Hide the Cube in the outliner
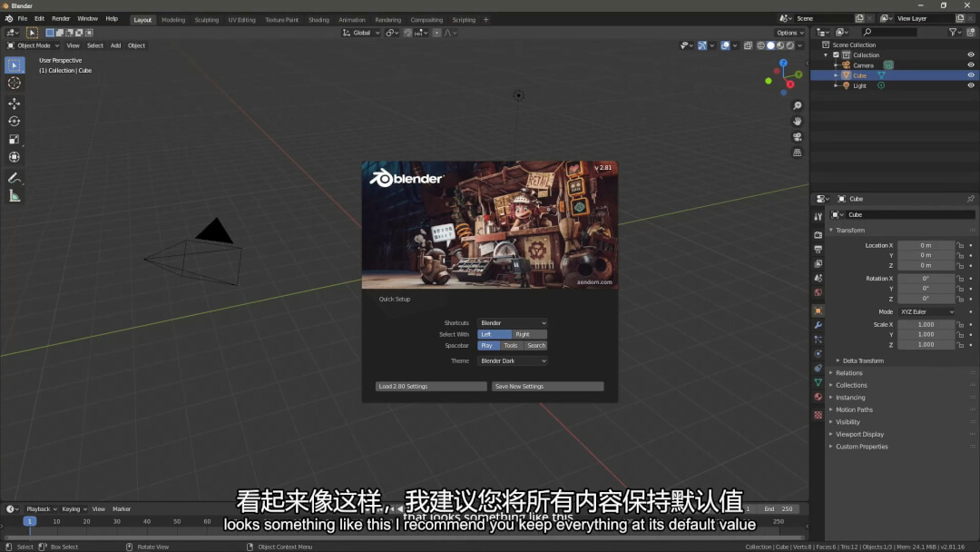Image resolution: width=980 pixels, height=552 pixels. point(971,75)
